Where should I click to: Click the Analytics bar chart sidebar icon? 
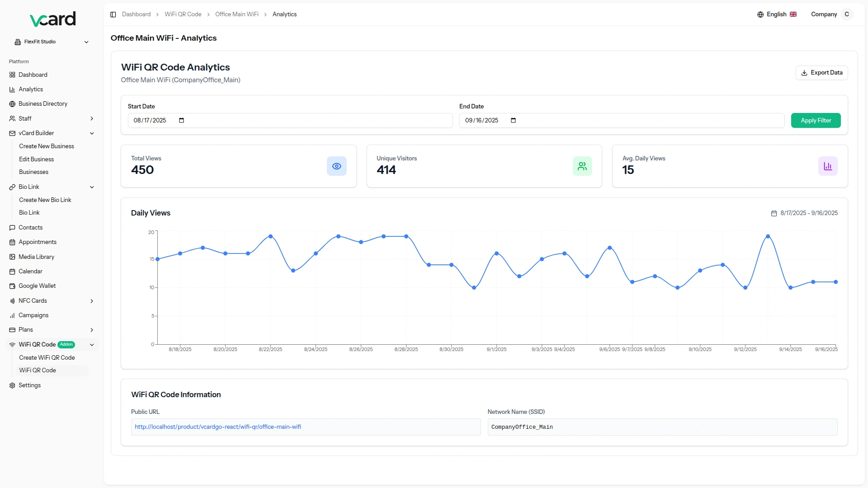[12, 89]
